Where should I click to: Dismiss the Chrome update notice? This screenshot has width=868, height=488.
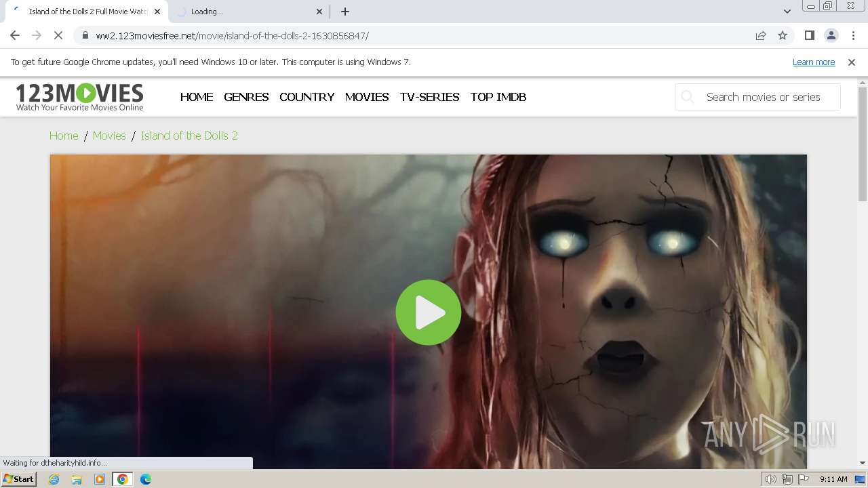coord(852,62)
